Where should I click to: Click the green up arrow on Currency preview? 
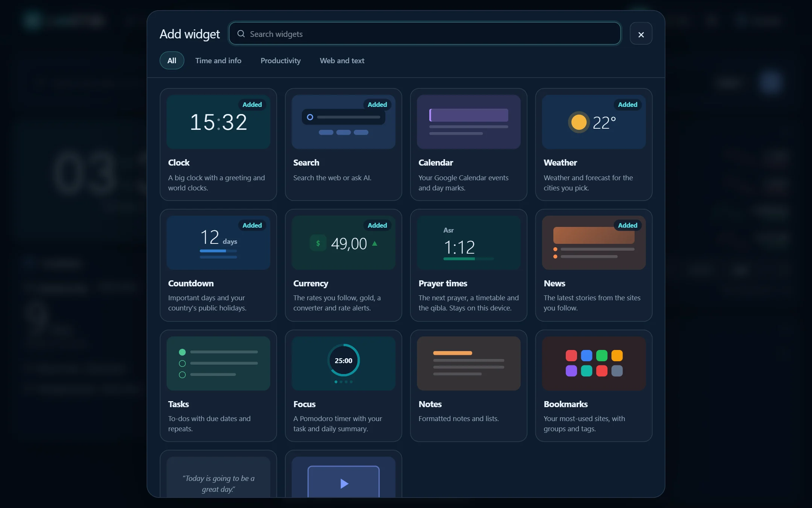point(374,243)
